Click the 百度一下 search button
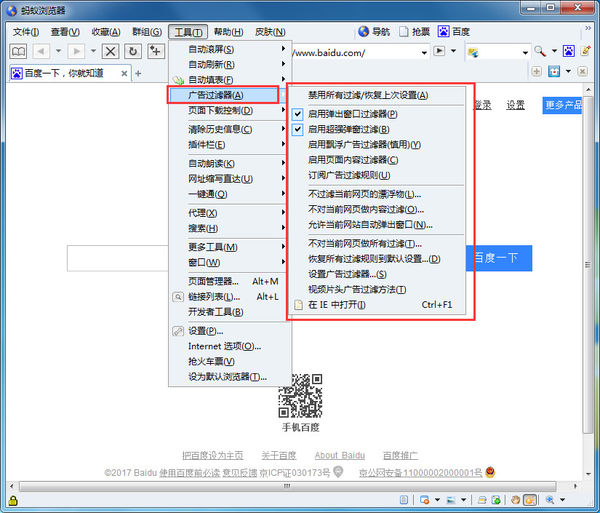This screenshot has height=513, width=600. pos(499,258)
